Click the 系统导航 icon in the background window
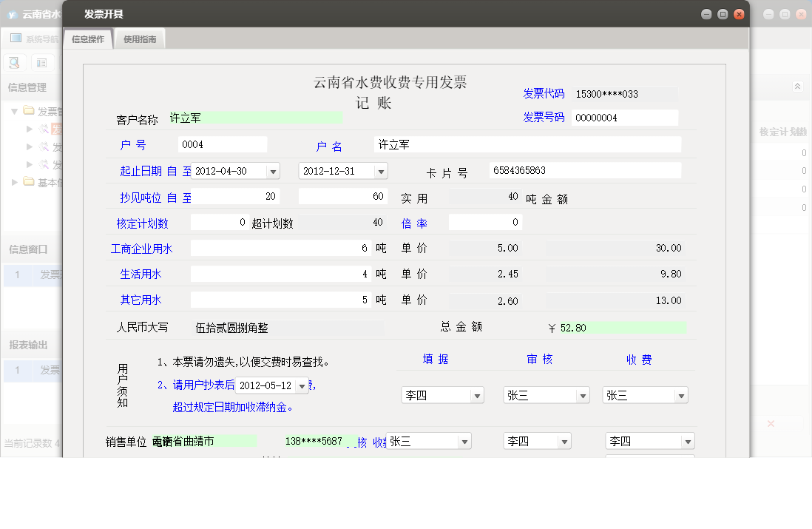The width and height of the screenshot is (812, 529). (x=15, y=37)
